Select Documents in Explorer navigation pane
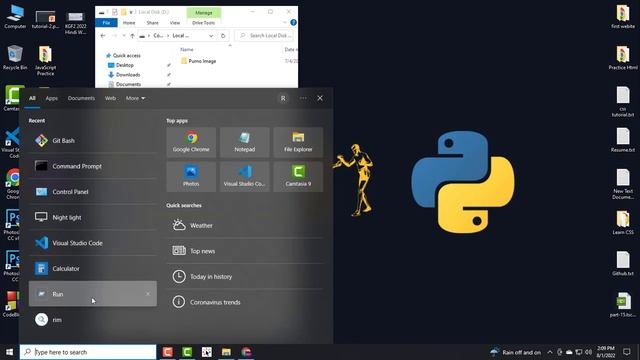 pyautogui.click(x=124, y=84)
